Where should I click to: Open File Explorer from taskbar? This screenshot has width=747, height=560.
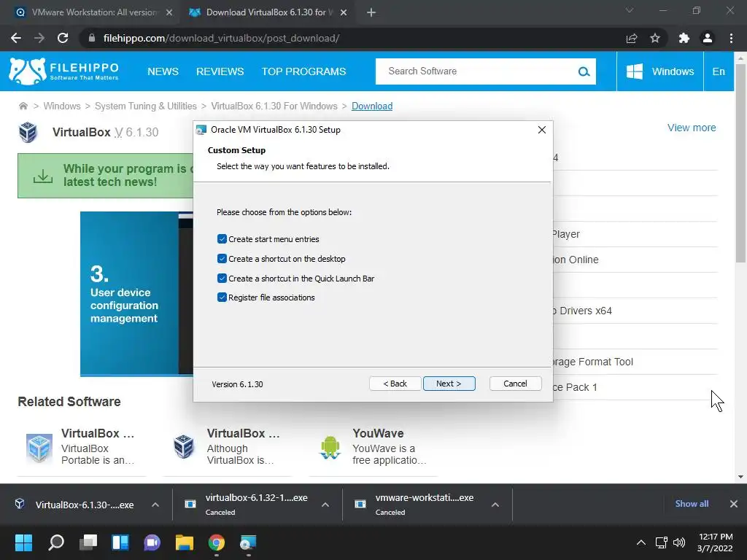[185, 542]
